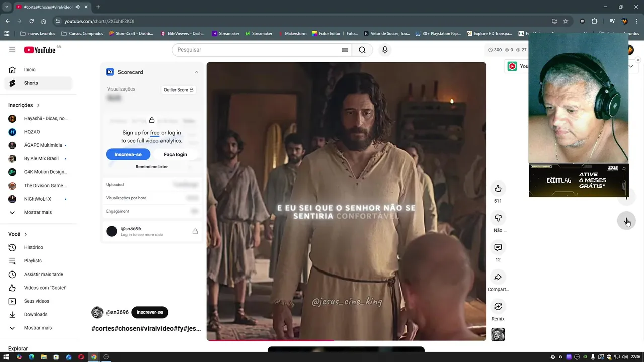Click the Chrome address bar URL
Screen dimensions: 644x362
100,21
